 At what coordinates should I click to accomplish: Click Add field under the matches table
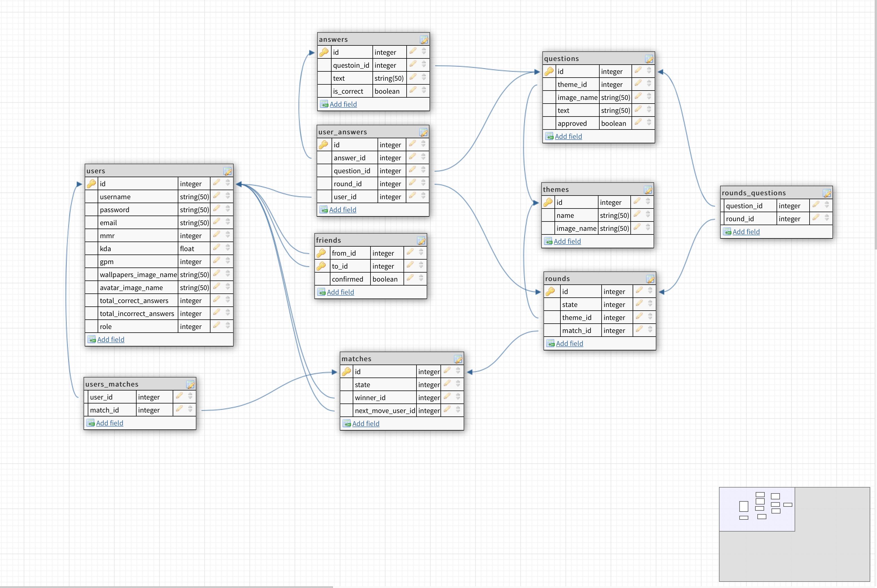click(x=366, y=424)
